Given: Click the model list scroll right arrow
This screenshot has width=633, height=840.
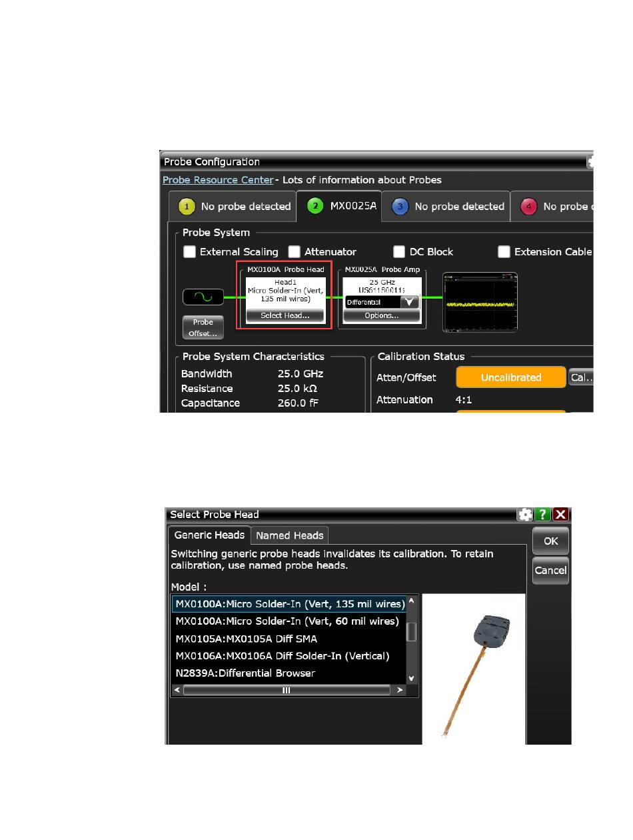Looking at the screenshot, I should (x=400, y=690).
